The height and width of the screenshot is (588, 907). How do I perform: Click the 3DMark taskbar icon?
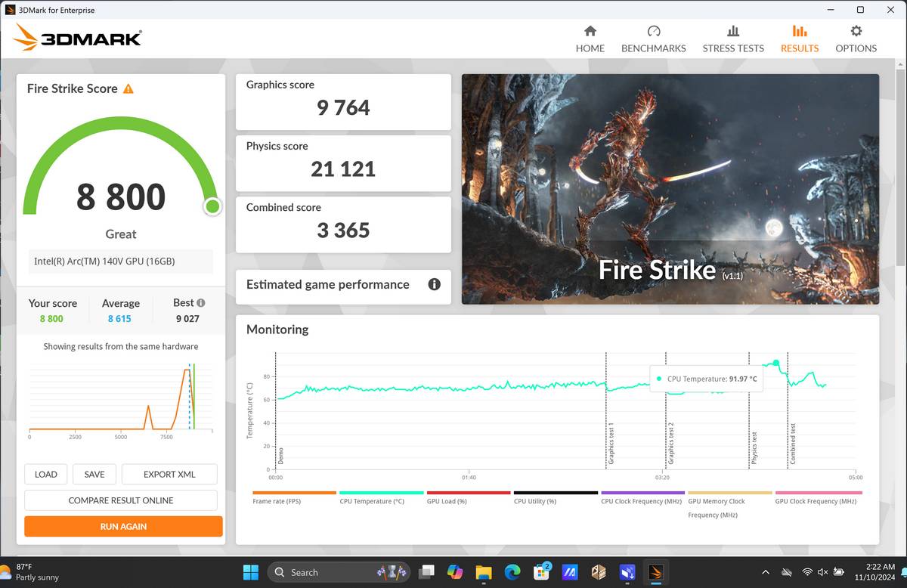pos(655,572)
